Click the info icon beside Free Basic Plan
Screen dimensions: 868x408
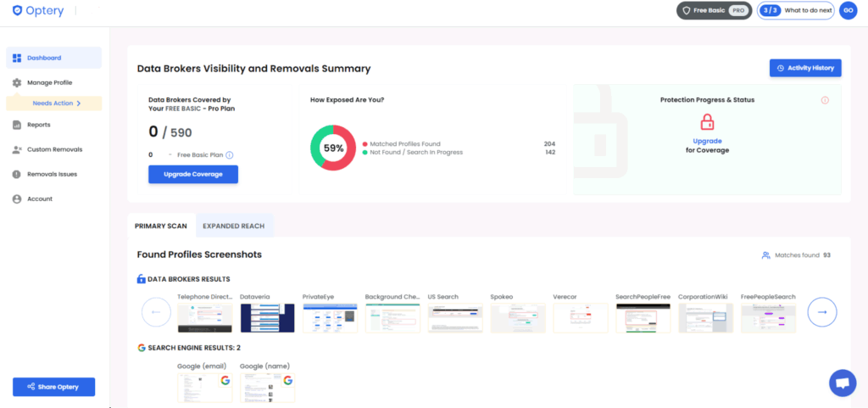[229, 155]
